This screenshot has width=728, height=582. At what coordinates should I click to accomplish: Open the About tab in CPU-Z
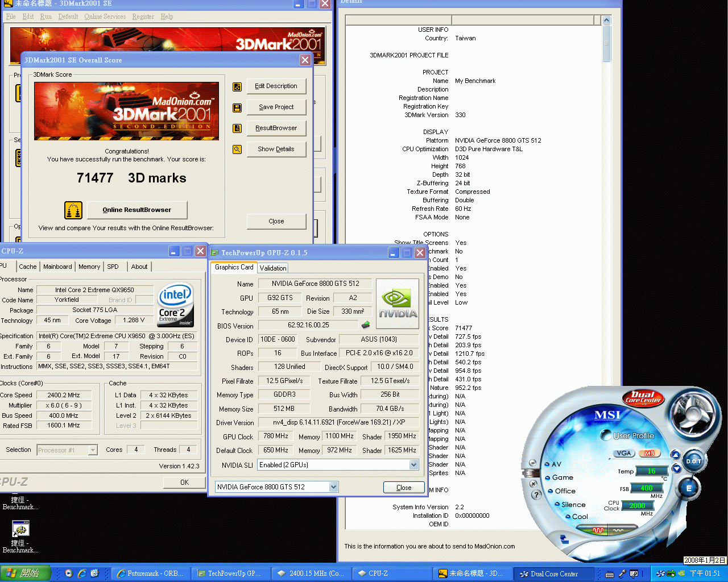(139, 267)
